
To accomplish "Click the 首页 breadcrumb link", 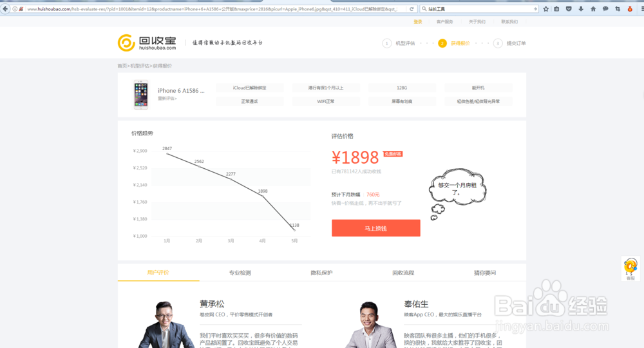I will coord(122,66).
